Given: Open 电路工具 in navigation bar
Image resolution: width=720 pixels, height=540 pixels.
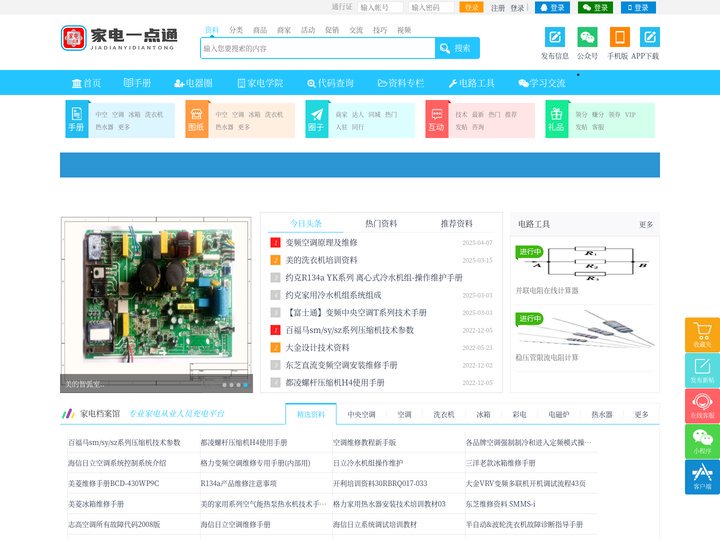Looking at the screenshot, I should (472, 83).
